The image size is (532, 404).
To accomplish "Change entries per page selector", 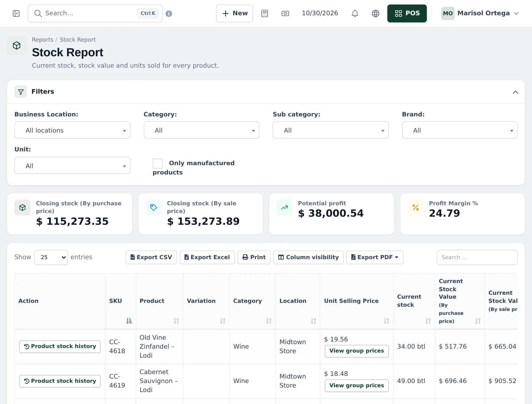I will 51,257.
